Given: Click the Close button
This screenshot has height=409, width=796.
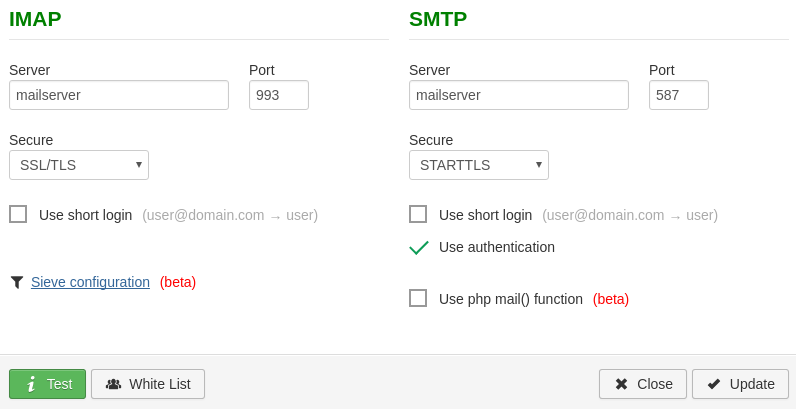Looking at the screenshot, I should (x=643, y=384).
